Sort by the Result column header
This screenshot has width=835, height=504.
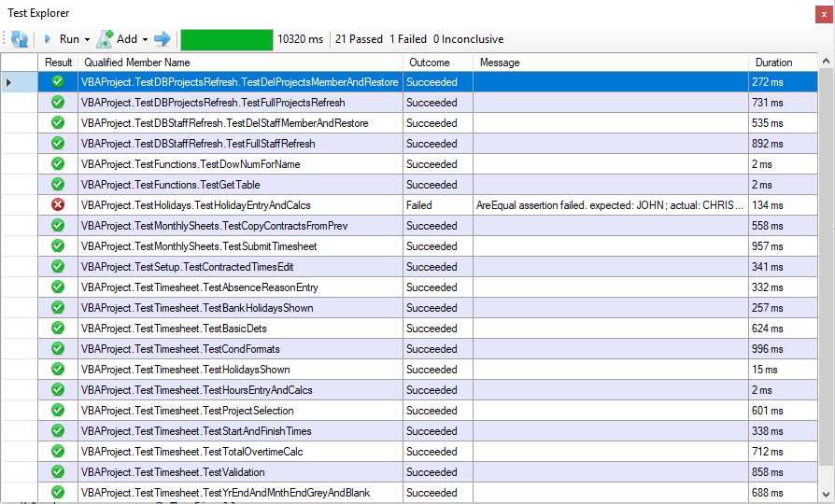[x=58, y=63]
